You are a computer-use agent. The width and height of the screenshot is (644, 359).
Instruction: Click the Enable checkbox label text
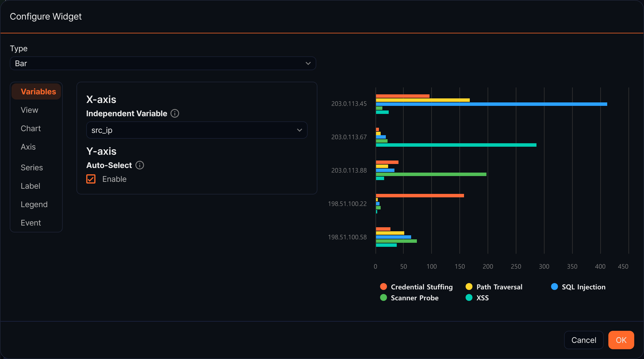tap(114, 179)
